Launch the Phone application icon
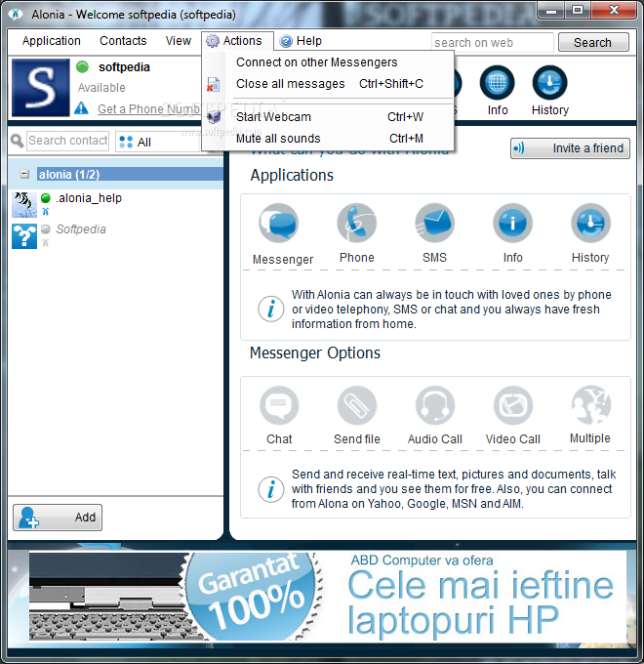This screenshot has height=664, width=644. 357,223
